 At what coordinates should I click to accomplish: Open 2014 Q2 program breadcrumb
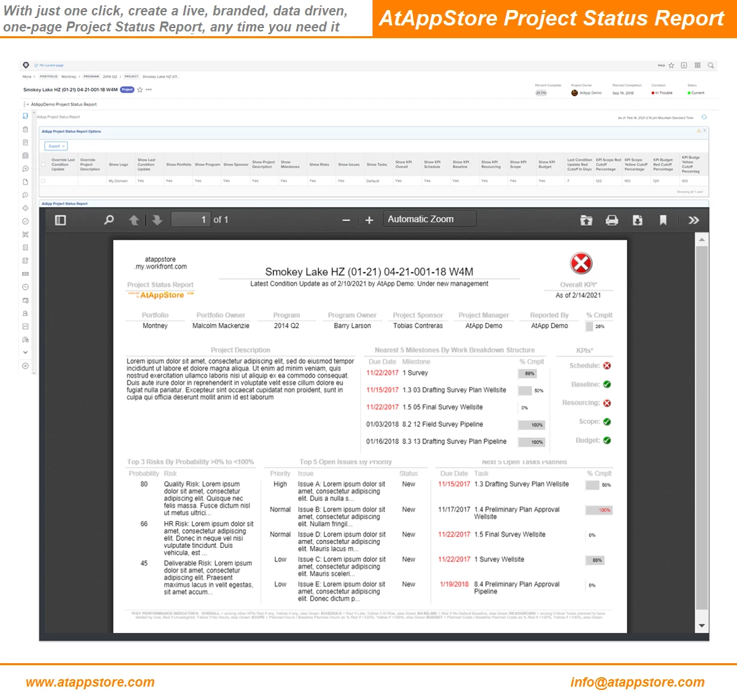point(110,76)
